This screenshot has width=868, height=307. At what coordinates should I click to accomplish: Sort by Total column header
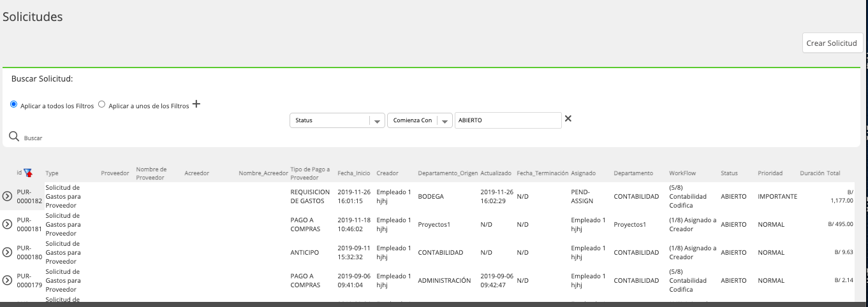pyautogui.click(x=834, y=173)
